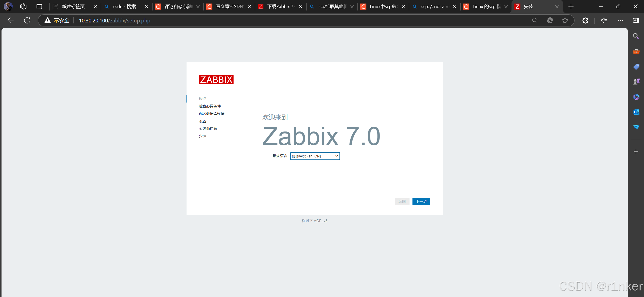Open the Outlook sidebar icon
This screenshot has height=297, width=644.
pos(636,112)
